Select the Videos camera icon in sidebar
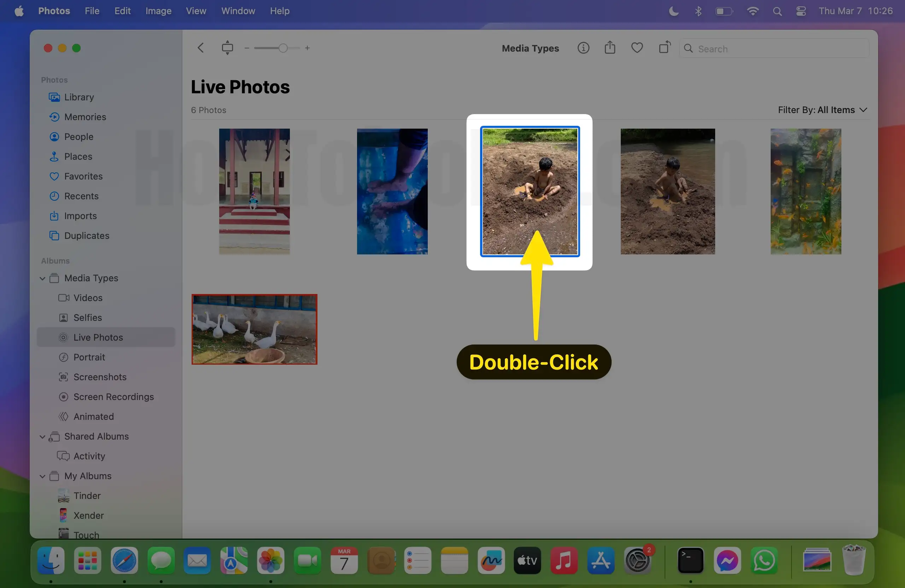The height and width of the screenshot is (588, 905). pos(64,298)
